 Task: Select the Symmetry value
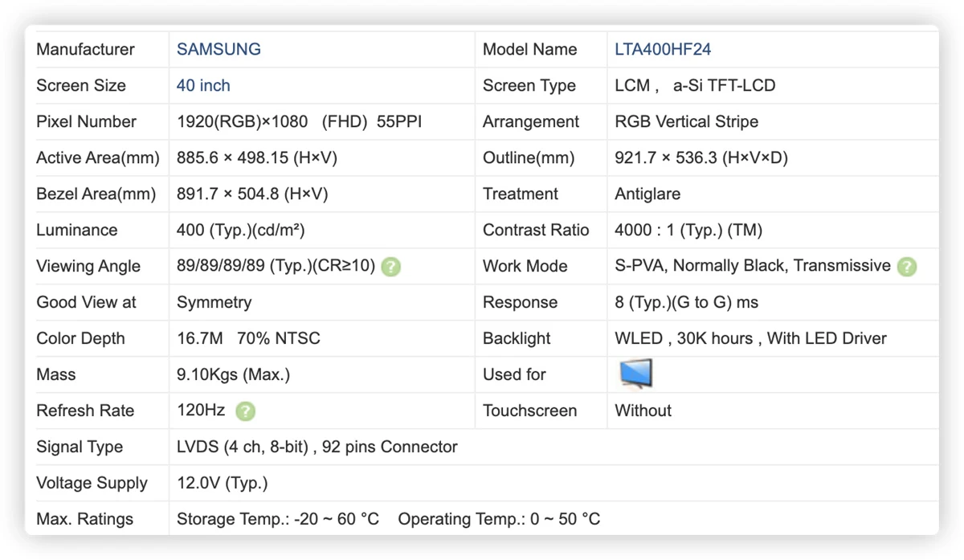coord(214,302)
